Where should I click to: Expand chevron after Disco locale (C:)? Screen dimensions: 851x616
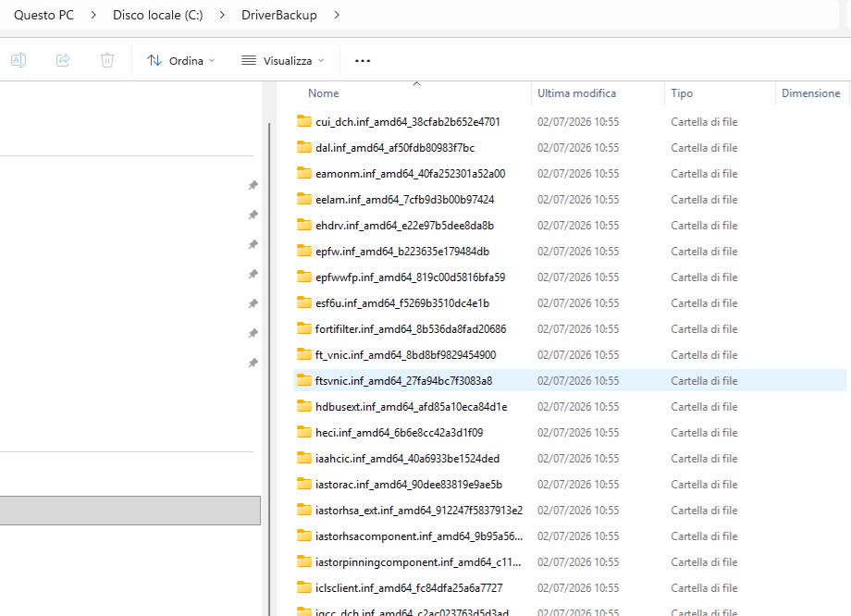click(x=222, y=15)
